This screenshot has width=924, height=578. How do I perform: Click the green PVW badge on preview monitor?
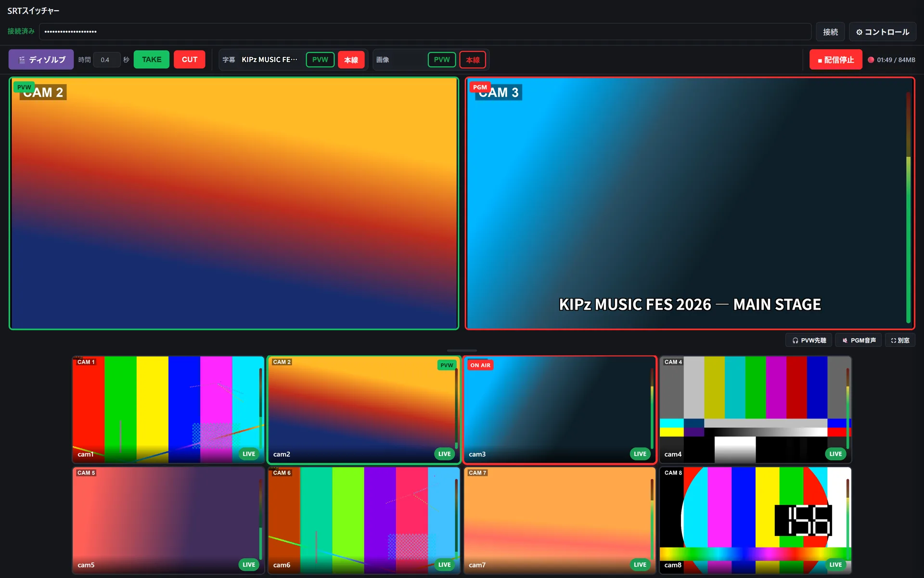pos(24,87)
